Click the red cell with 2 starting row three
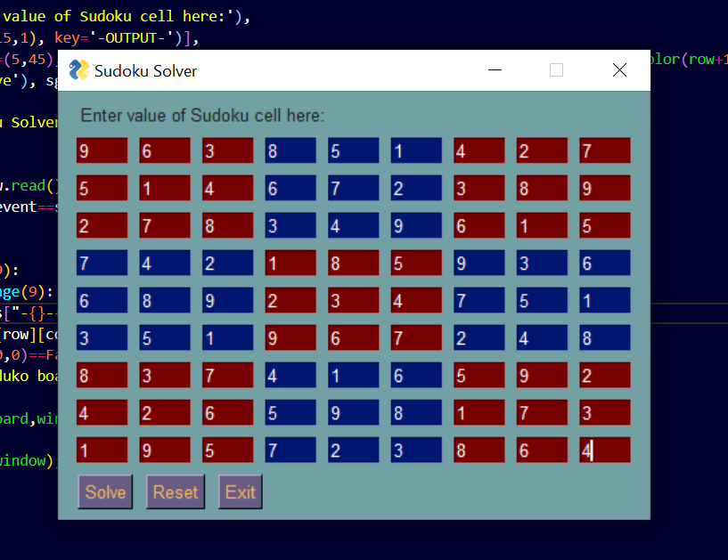This screenshot has width=728, height=560. tap(102, 225)
